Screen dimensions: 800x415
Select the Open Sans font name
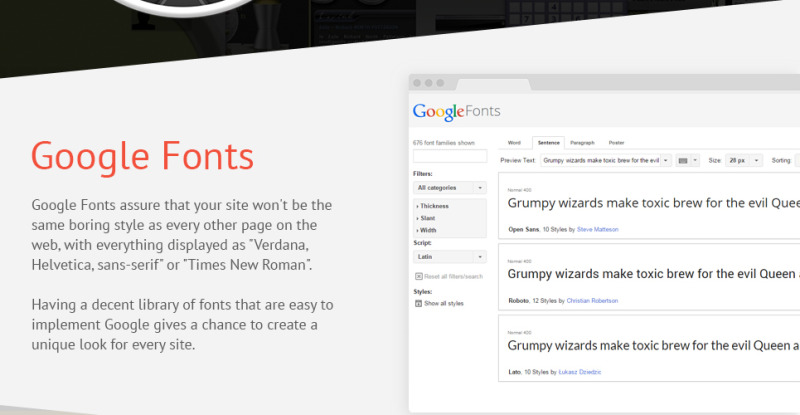(x=523, y=230)
